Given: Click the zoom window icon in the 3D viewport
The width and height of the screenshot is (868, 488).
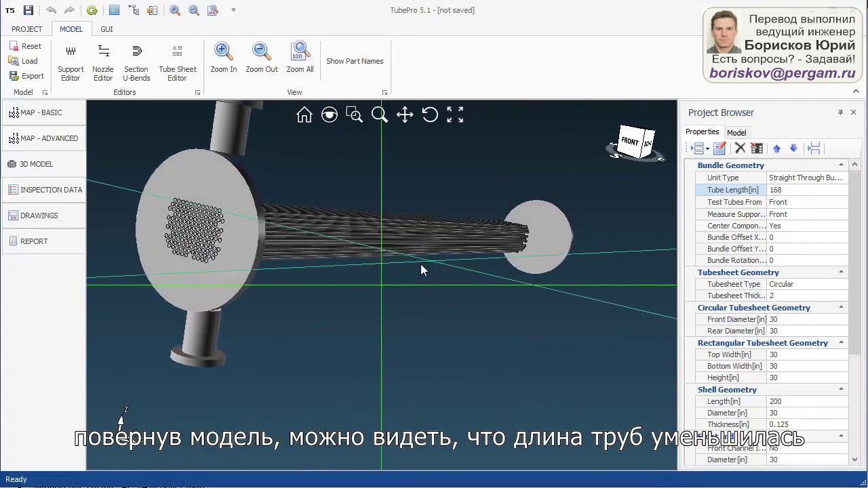Looking at the screenshot, I should pos(354,115).
